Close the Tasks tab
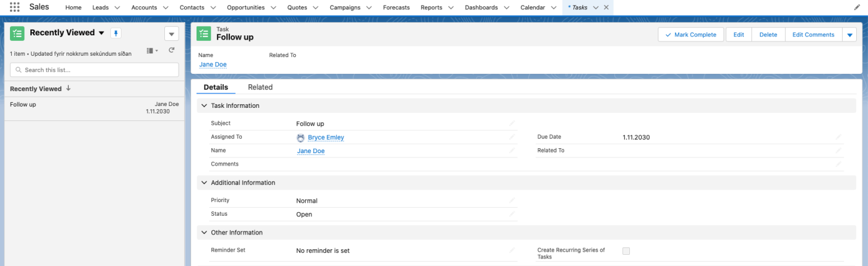 tap(606, 7)
